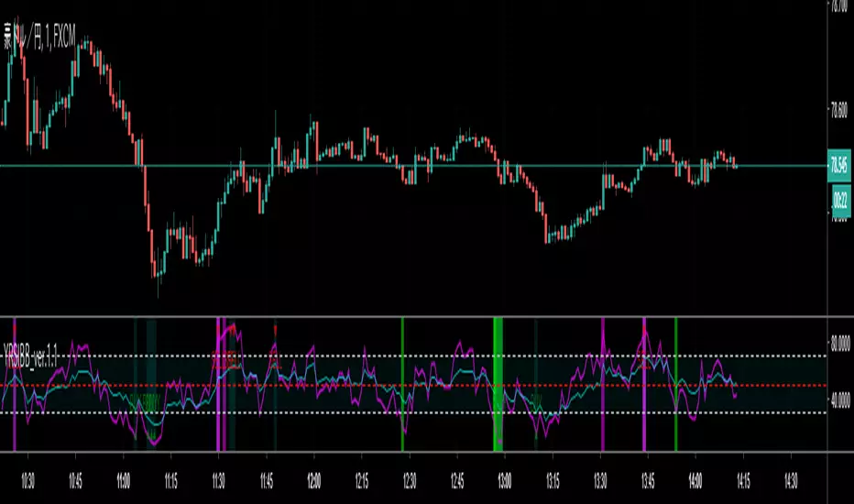Image resolution: width=854 pixels, height=504 pixels.
Task: Click the current price label 78.545
Action: [838, 164]
